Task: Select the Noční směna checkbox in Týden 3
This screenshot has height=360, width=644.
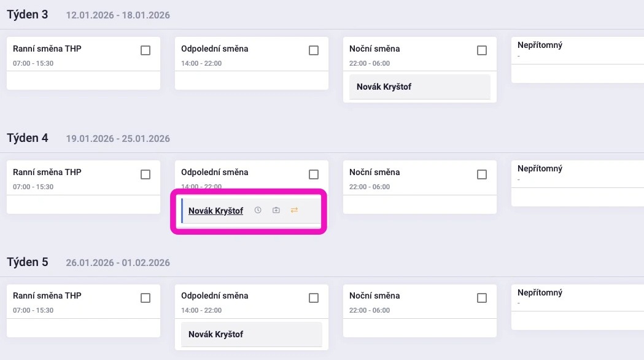Action: click(x=482, y=50)
